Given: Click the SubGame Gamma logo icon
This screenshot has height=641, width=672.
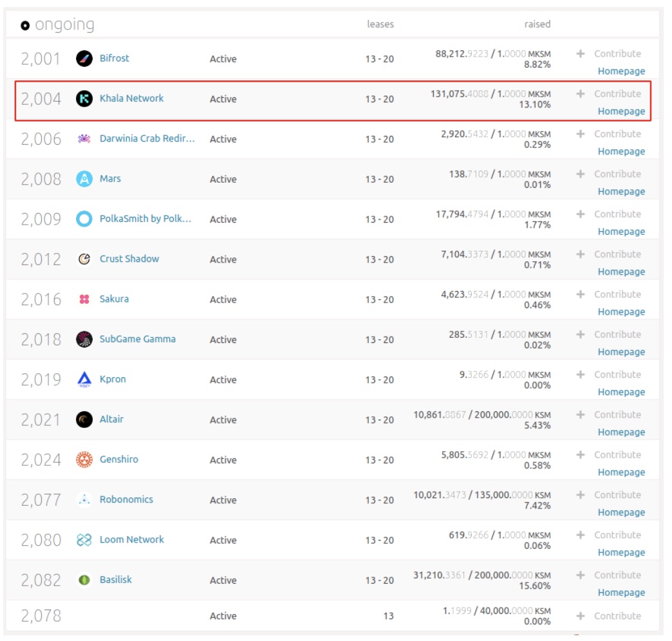Looking at the screenshot, I should click(84, 339).
